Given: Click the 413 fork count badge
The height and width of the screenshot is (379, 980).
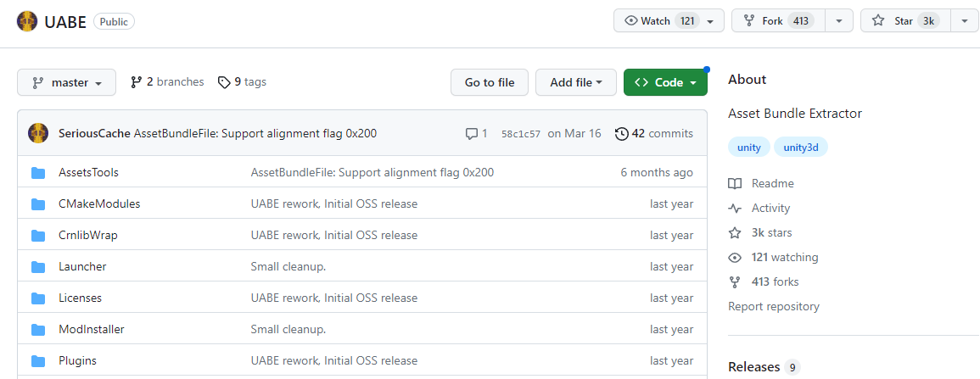Looking at the screenshot, I should [x=801, y=20].
